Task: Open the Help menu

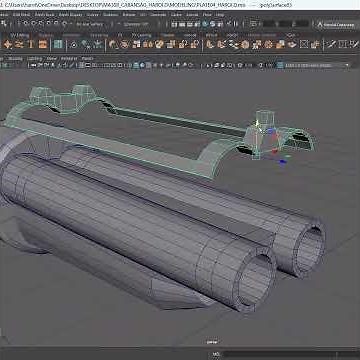Action: (x=220, y=14)
